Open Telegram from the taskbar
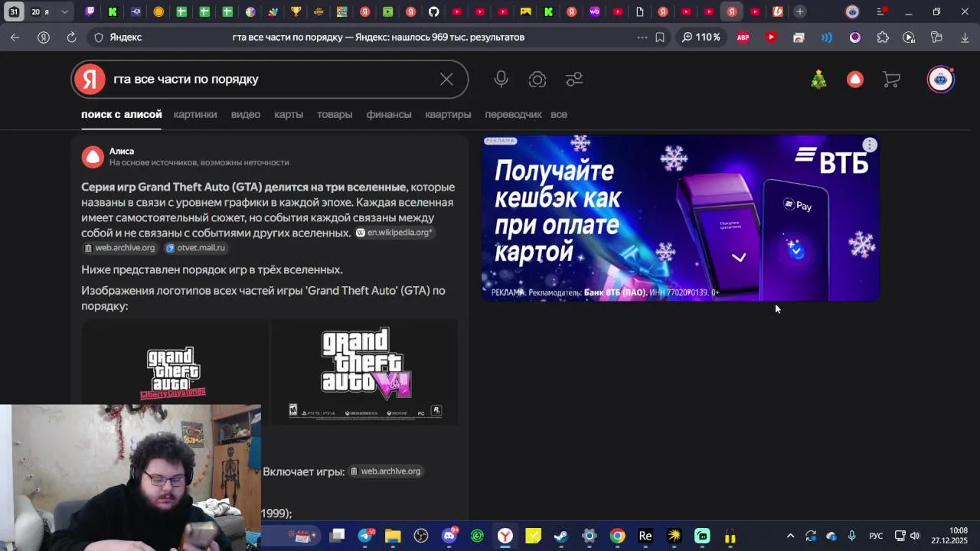 tap(365, 536)
